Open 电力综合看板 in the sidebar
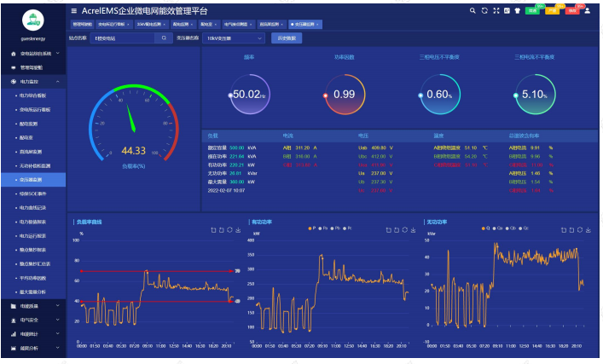603x364 pixels. tap(33, 95)
